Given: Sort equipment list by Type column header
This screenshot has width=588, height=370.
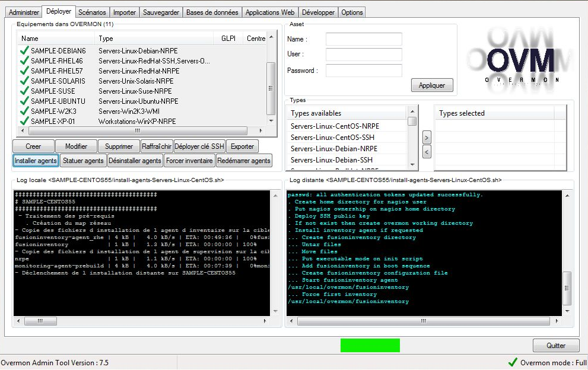Looking at the screenshot, I should click(x=154, y=38).
